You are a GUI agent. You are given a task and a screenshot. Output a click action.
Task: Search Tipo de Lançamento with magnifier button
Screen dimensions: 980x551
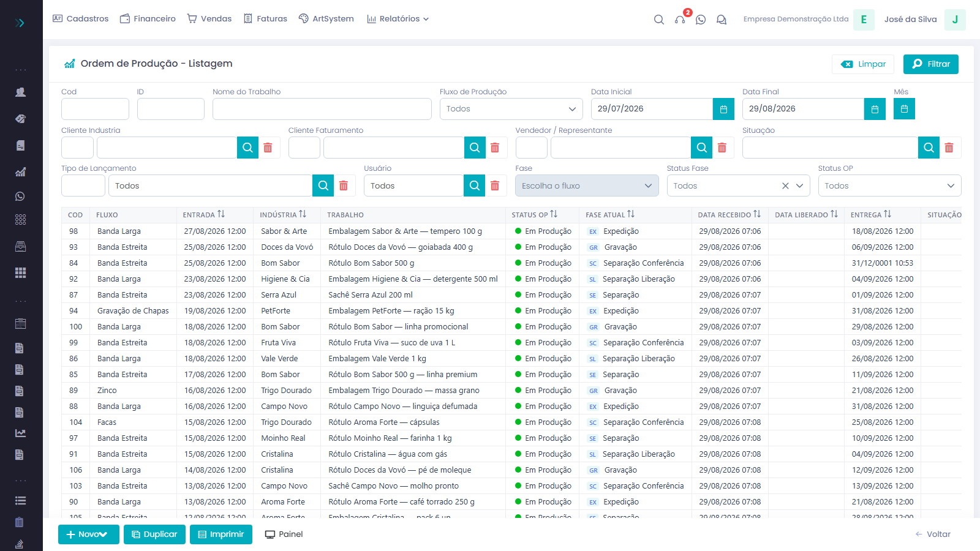click(x=323, y=186)
